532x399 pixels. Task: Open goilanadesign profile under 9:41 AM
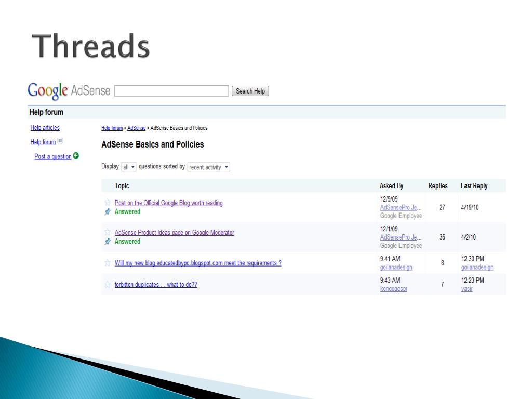coord(396,268)
